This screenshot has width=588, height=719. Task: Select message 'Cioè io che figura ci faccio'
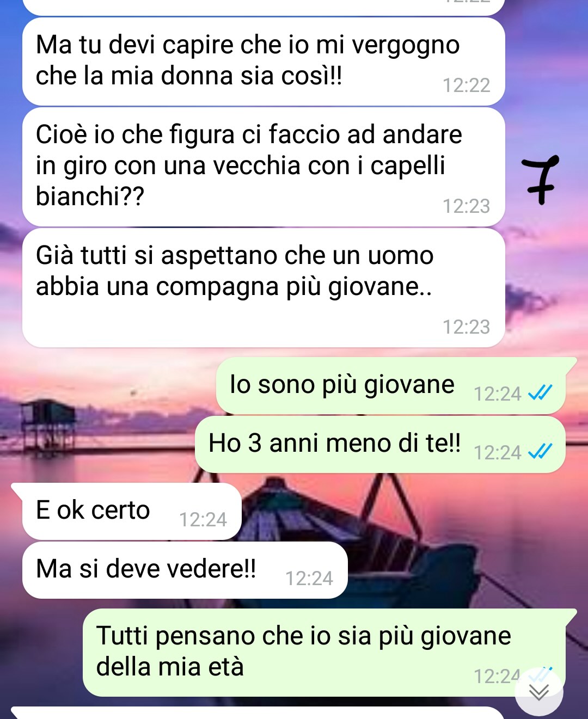(x=264, y=167)
